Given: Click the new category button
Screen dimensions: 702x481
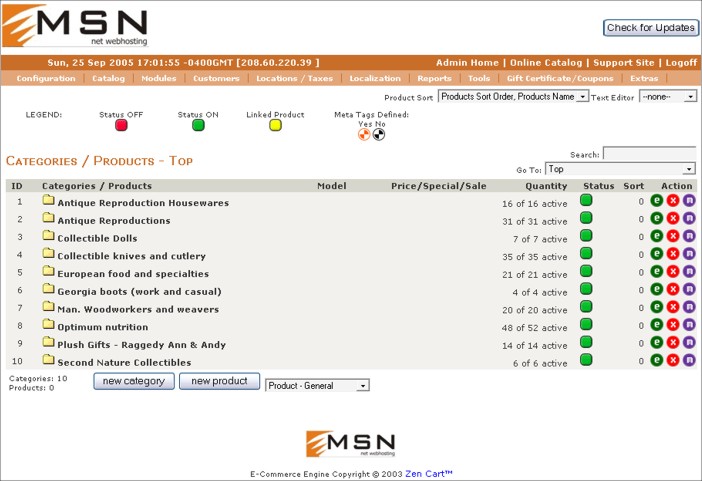Looking at the screenshot, I should tap(134, 381).
